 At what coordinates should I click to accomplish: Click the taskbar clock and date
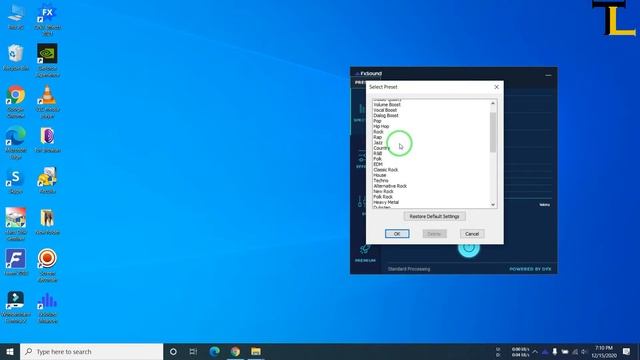604,351
